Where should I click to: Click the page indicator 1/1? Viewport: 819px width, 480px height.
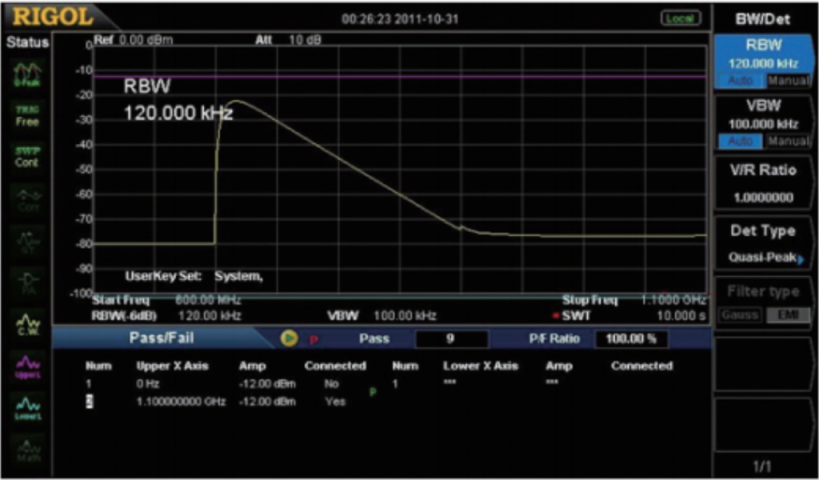[763, 465]
